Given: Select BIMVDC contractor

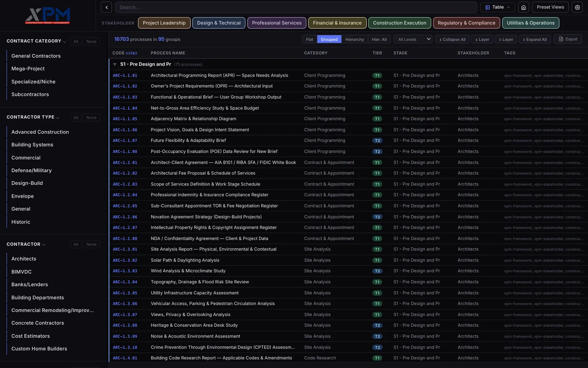Looking at the screenshot, I should pos(22,272).
